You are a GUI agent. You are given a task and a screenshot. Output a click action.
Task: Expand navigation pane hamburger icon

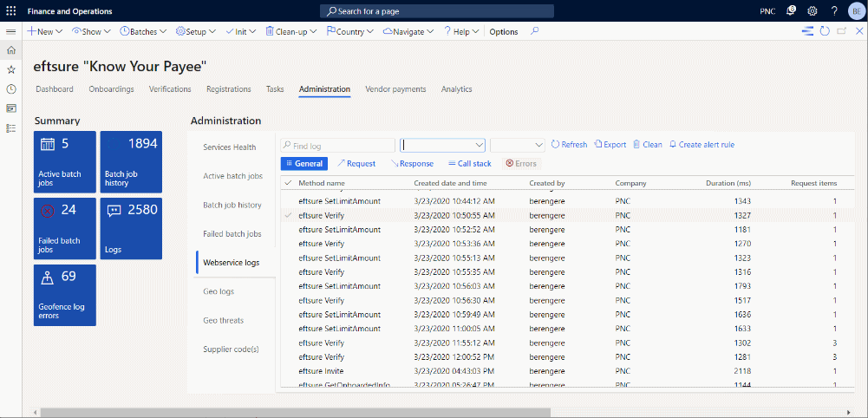tap(10, 31)
